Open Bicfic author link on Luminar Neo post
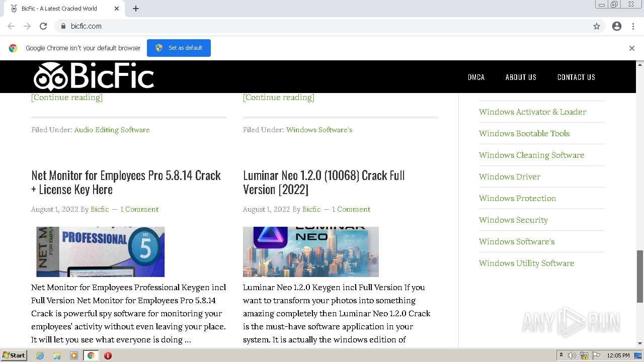The width and height of the screenshot is (644, 362). pyautogui.click(x=311, y=209)
